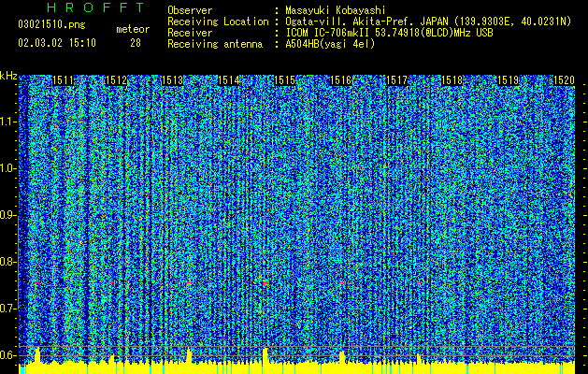Viewport: 588px width, 374px height.
Task: Click antenna value A504HB(yagi 4el)
Action: coord(330,44)
